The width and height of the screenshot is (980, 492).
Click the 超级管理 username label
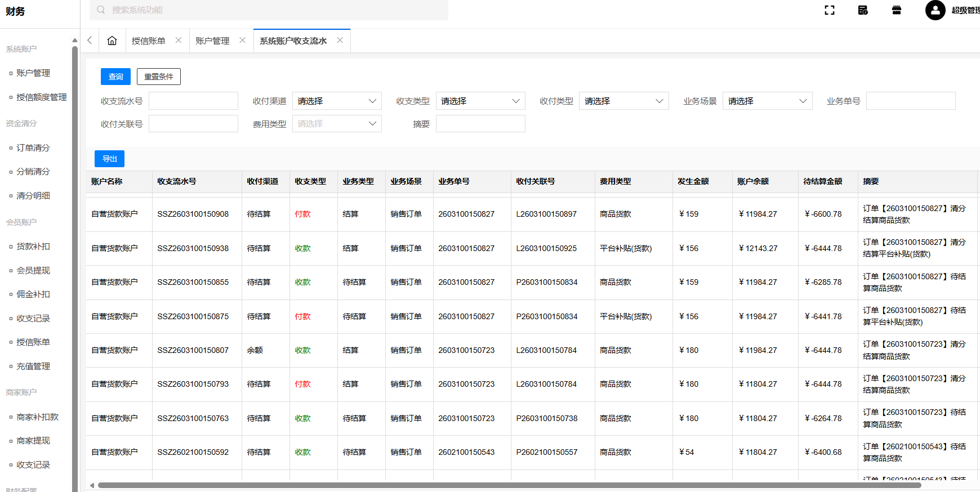coord(965,10)
